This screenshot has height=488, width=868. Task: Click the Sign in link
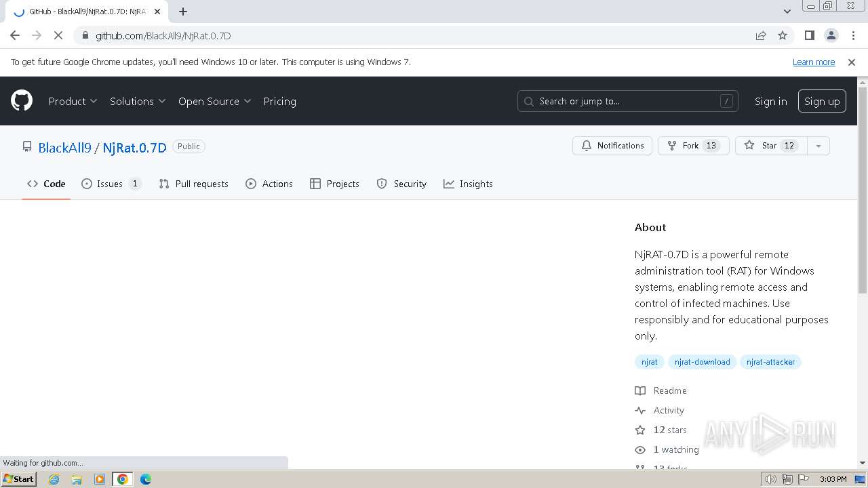point(770,101)
